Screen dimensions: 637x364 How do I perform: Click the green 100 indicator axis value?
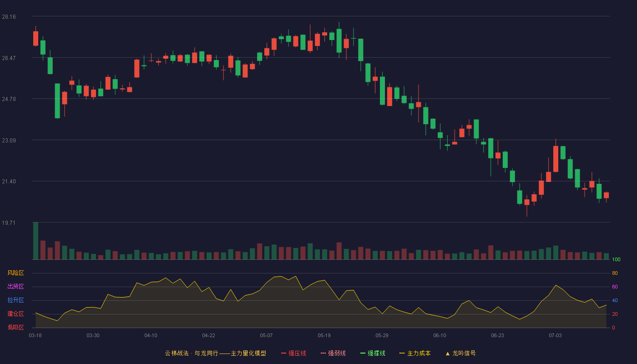616,260
